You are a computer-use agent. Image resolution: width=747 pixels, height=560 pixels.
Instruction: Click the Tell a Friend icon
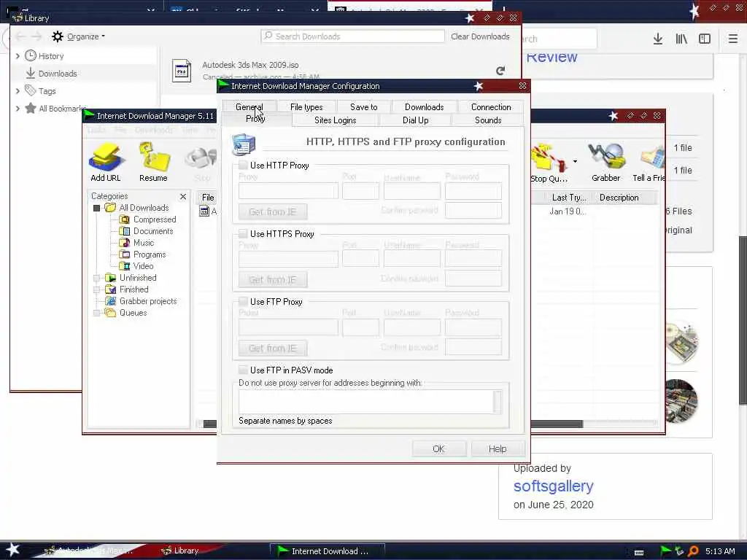pos(653,158)
